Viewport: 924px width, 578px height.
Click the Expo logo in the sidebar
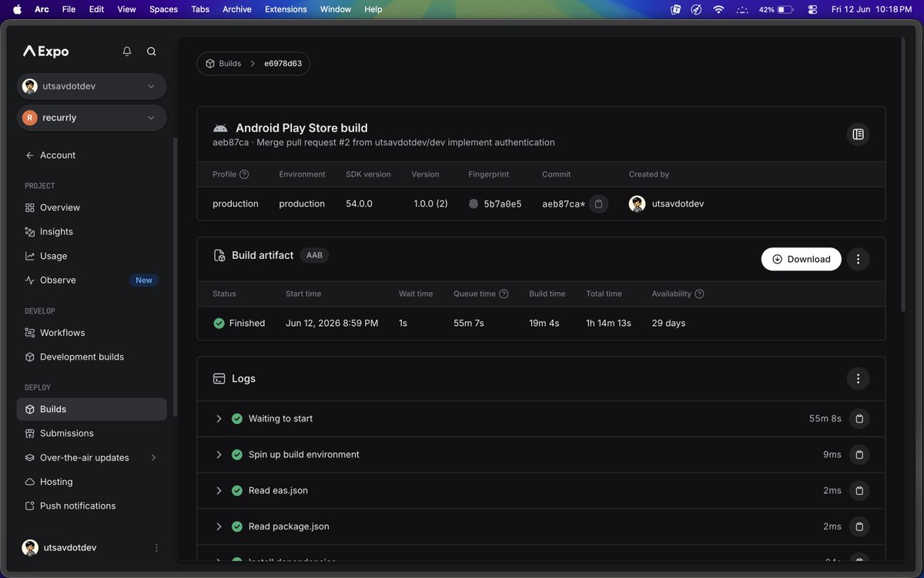[46, 52]
